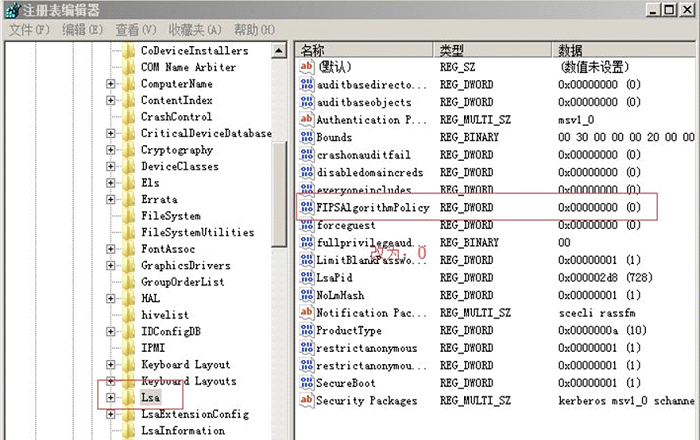
Task: Click the DWORD icon of restrictanonymous
Action: point(307,348)
